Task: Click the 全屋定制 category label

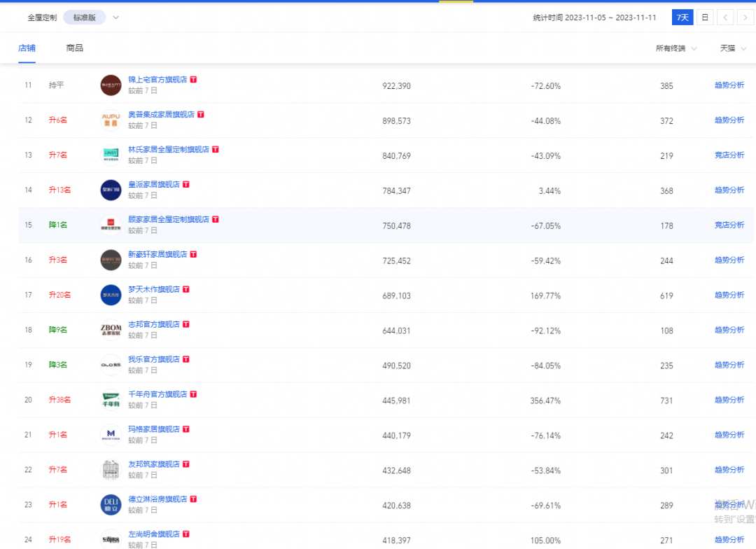Action: click(x=42, y=18)
